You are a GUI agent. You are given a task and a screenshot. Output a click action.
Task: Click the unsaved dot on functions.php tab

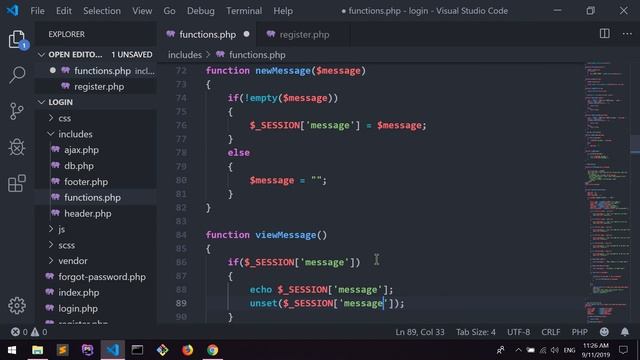[246, 34]
